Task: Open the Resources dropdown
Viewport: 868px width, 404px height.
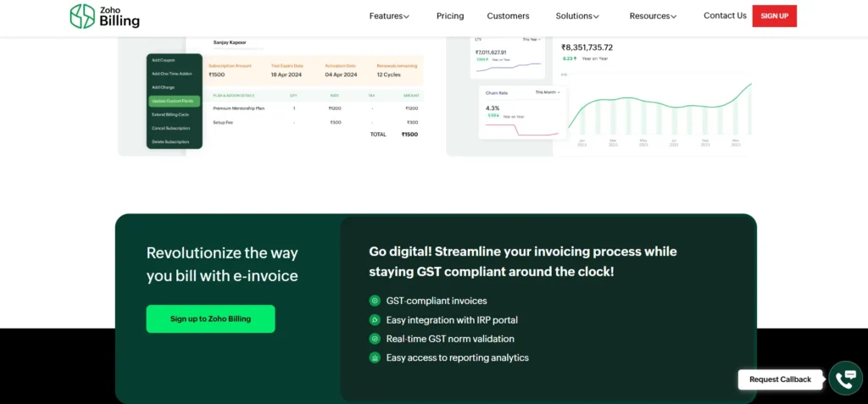Action: tap(653, 16)
